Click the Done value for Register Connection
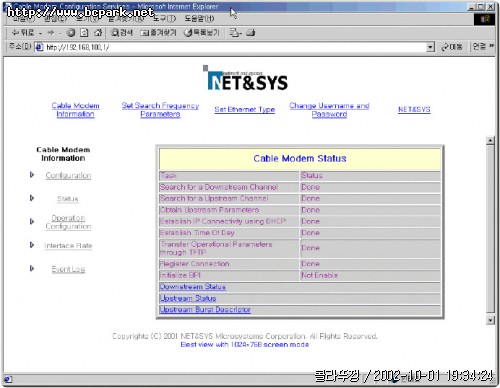The height and width of the screenshot is (388, 500). pyautogui.click(x=310, y=264)
